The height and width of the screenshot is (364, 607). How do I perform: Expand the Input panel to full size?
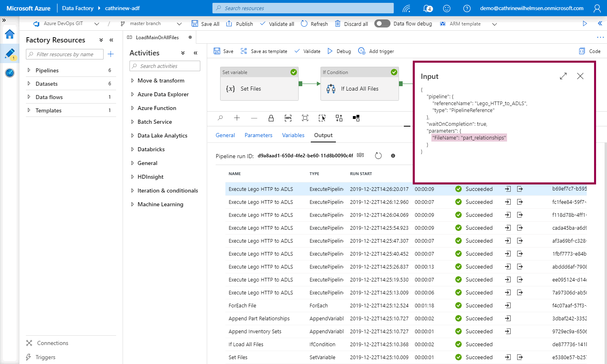(x=563, y=76)
